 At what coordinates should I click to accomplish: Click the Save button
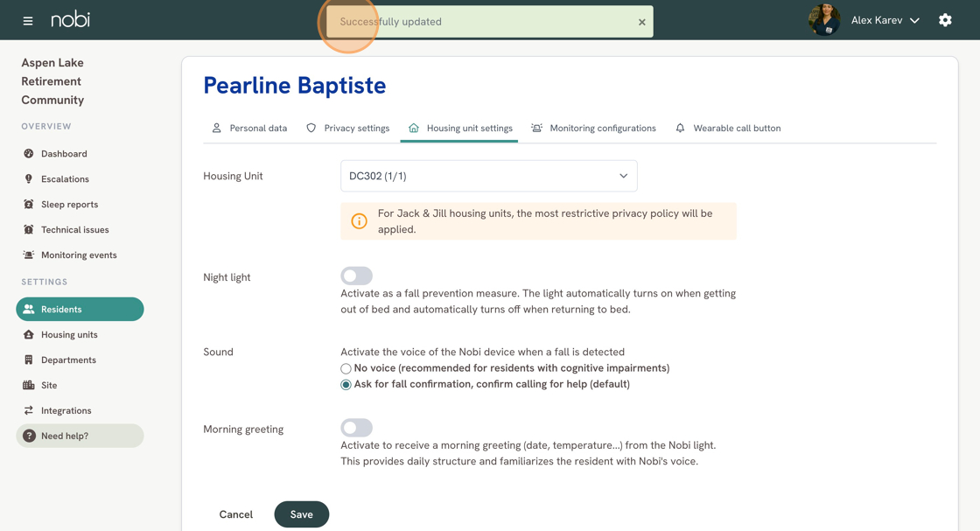301,514
